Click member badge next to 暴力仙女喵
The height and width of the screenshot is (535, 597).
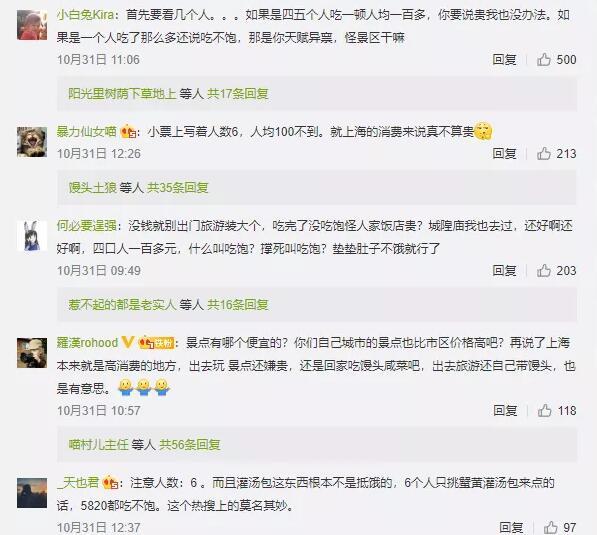[x=128, y=132]
